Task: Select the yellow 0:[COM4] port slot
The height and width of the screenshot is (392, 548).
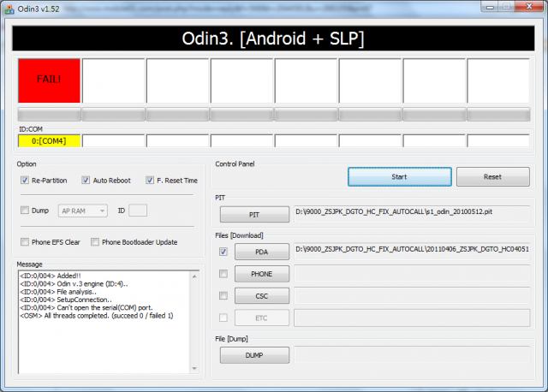Action: click(50, 141)
